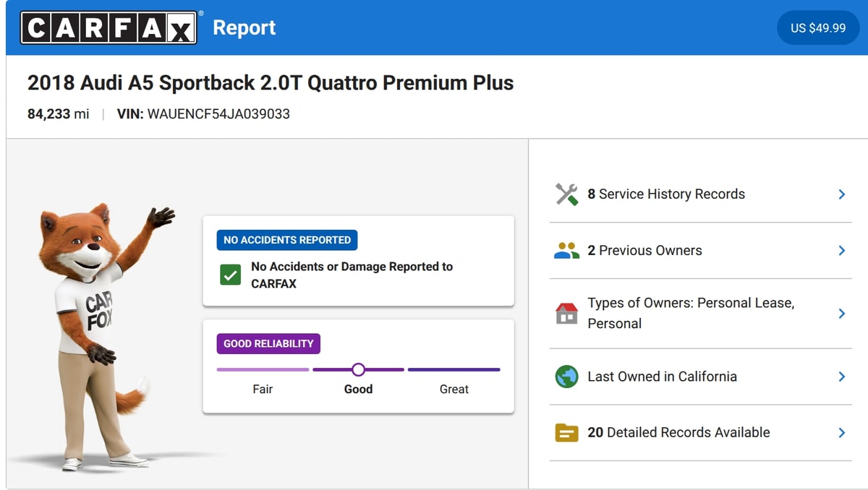Screen dimensions: 868x490
Task: Click the GOOD RELIABILITY badge
Action: point(268,343)
